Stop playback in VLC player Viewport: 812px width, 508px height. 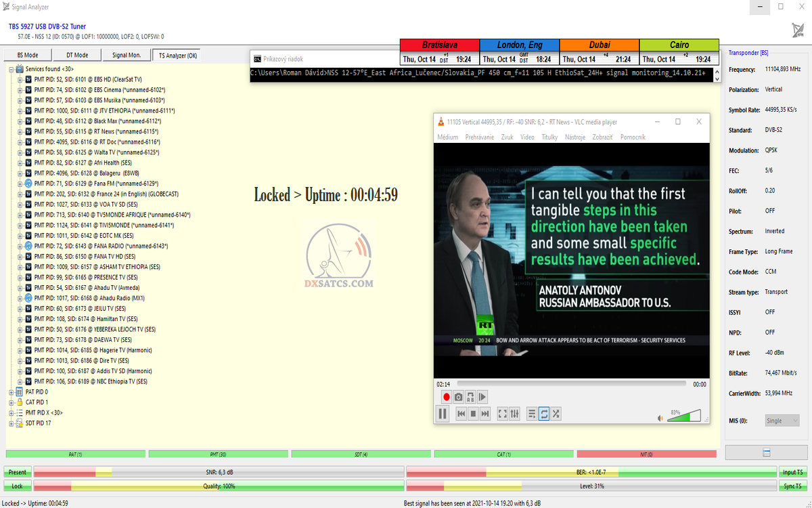(473, 414)
